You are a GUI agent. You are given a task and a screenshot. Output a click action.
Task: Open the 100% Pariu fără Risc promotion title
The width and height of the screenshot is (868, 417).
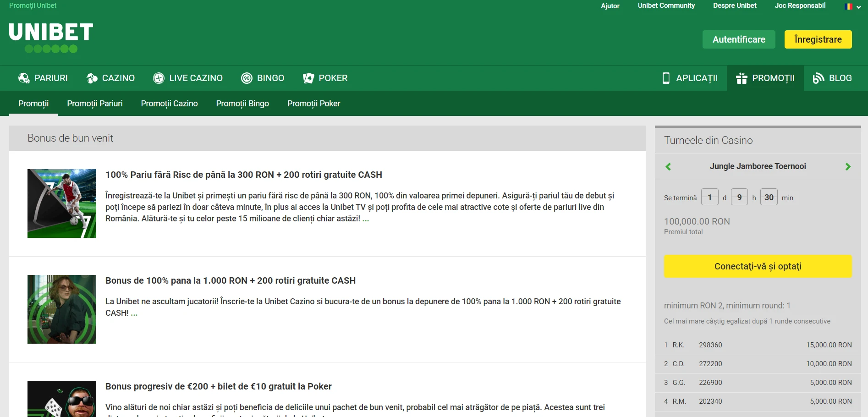(x=244, y=175)
